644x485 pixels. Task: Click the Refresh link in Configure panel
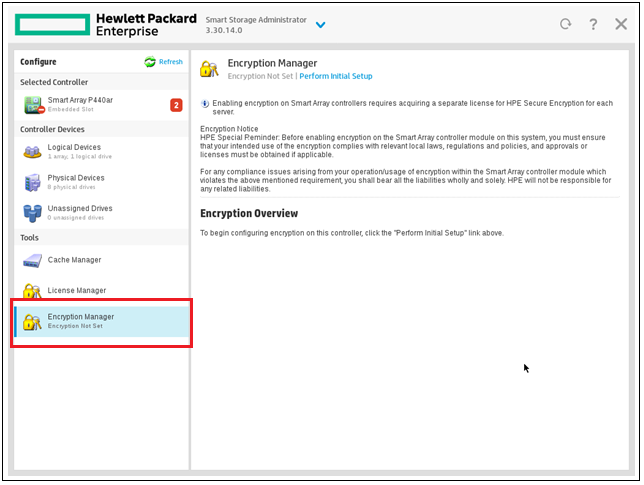pos(171,62)
